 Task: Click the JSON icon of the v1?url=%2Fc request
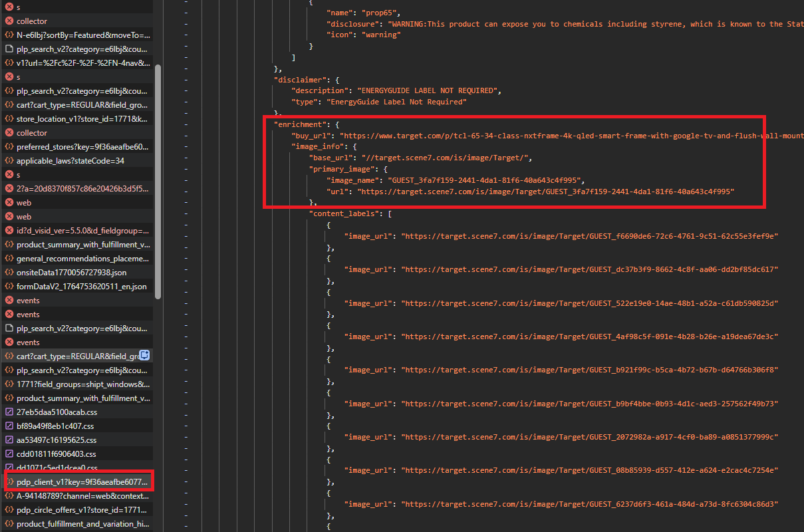[9, 63]
